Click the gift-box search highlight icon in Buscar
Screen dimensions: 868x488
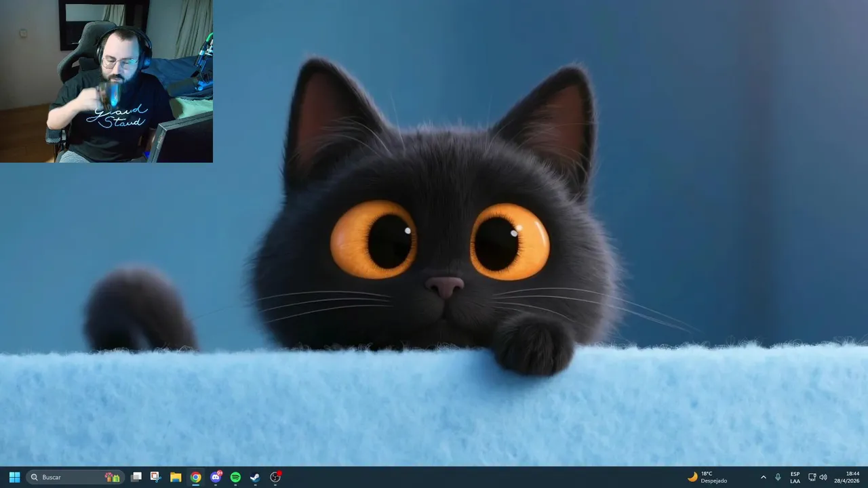pos(113,477)
